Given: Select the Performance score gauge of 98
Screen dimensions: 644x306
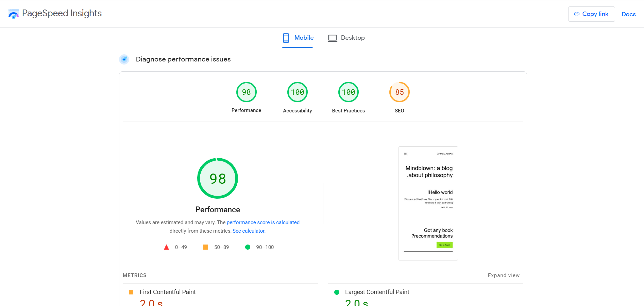Looking at the screenshot, I should coord(246,92).
